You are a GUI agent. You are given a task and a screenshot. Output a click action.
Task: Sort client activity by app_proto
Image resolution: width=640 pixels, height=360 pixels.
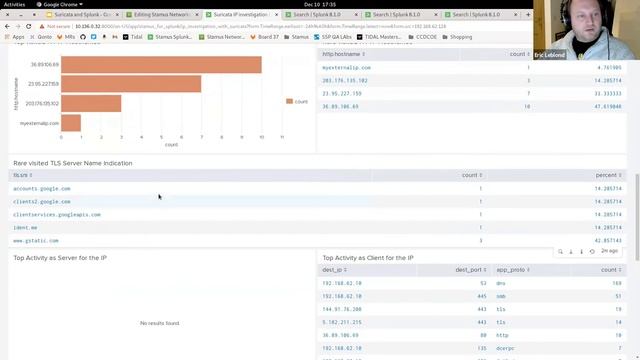(513, 270)
